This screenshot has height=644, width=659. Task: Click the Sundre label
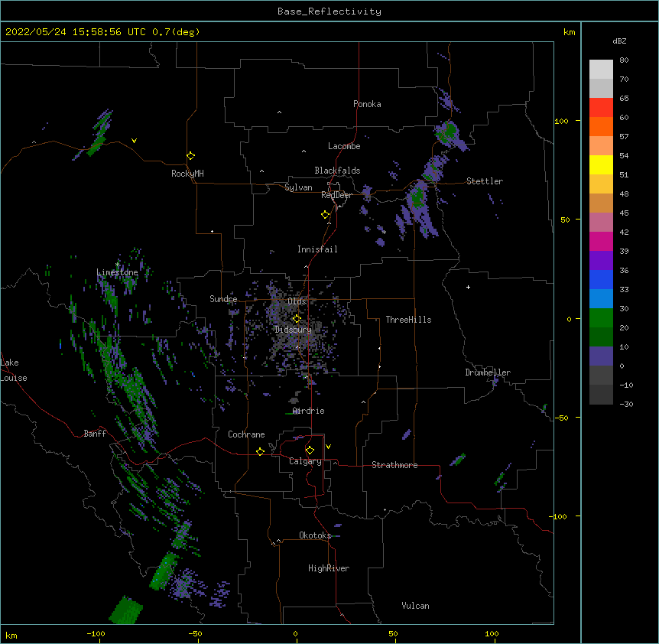[223, 299]
